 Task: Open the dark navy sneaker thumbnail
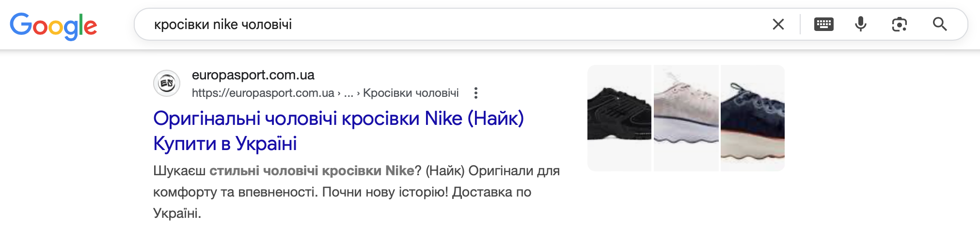tap(752, 118)
